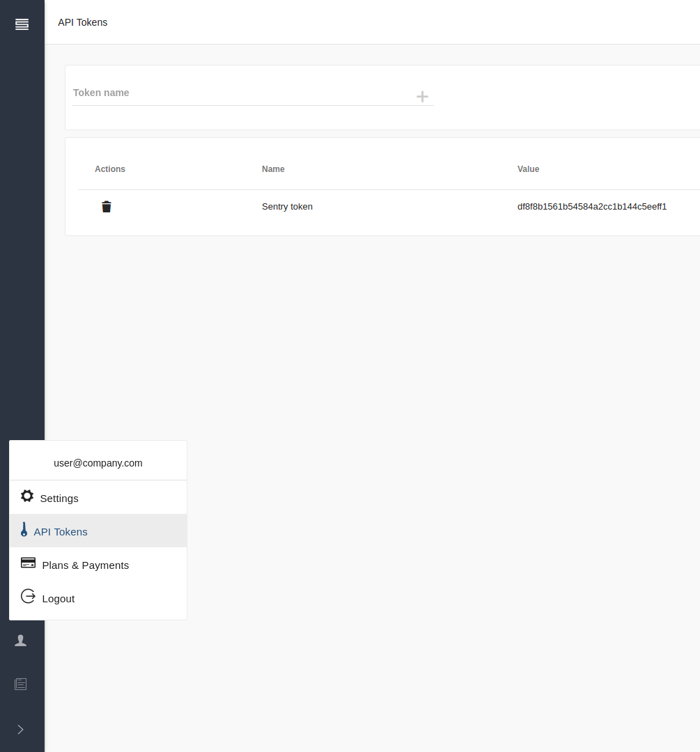Click the user@company.com account header
700x752 pixels.
[x=98, y=462]
